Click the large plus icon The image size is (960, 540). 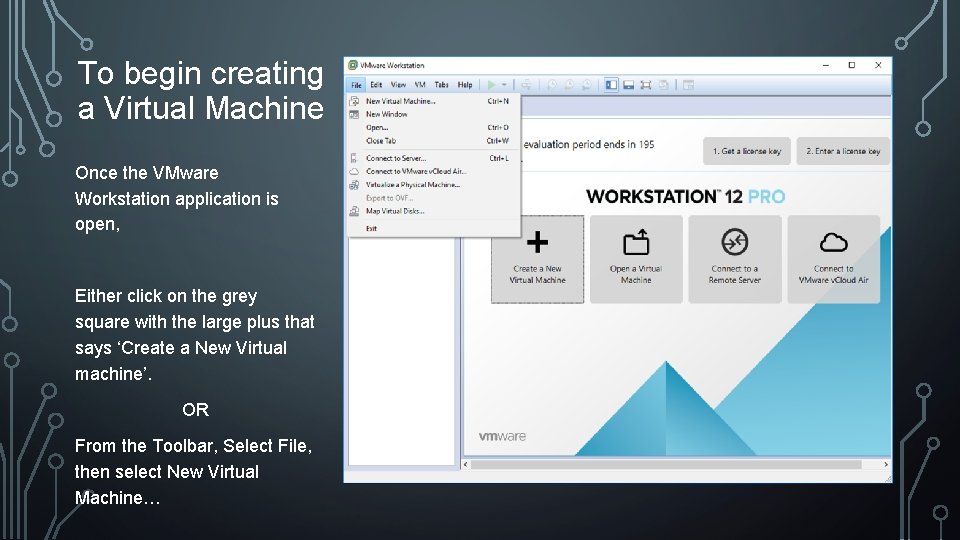click(537, 242)
